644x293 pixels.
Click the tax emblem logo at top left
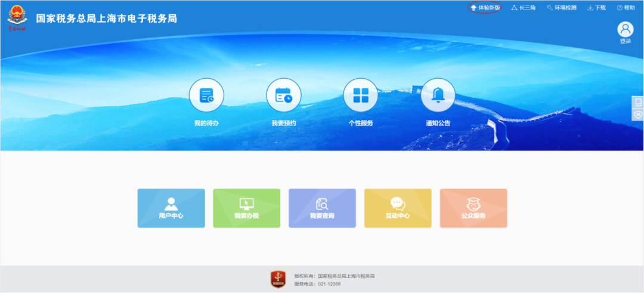pos(17,17)
